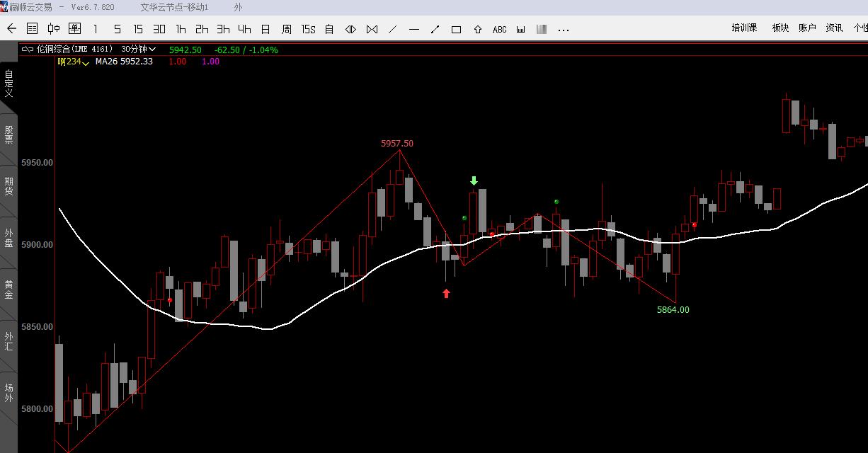Screen dimensions: 868x453
Task: Open the 培训课 menu
Action: [x=744, y=28]
